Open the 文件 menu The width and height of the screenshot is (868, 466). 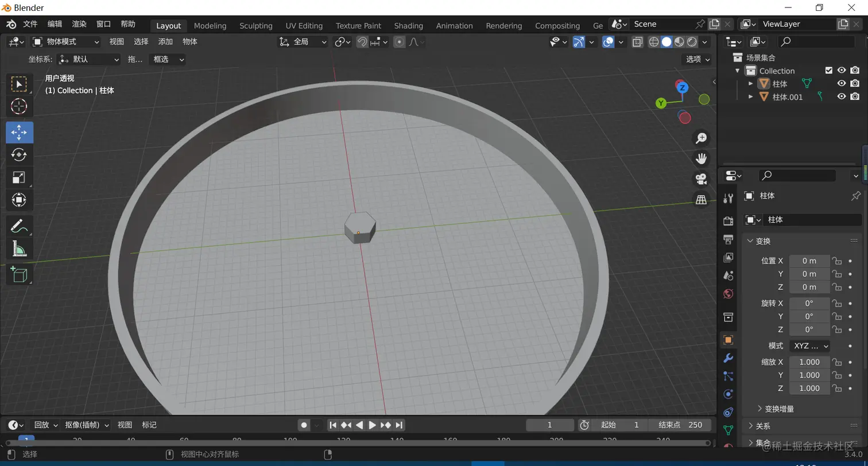[x=30, y=24]
